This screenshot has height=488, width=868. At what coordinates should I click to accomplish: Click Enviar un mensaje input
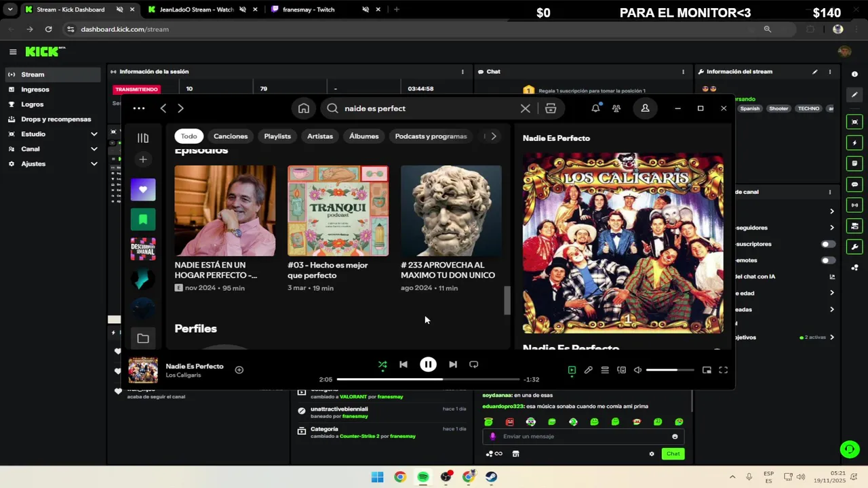(583, 436)
